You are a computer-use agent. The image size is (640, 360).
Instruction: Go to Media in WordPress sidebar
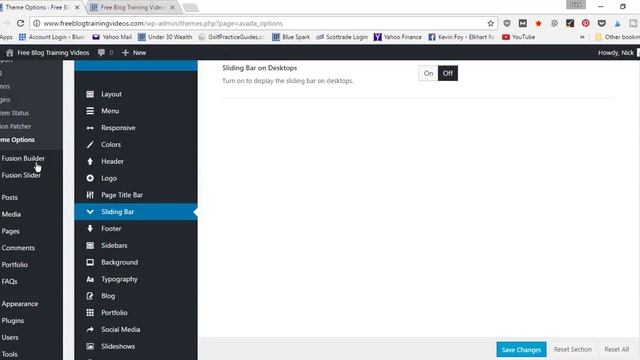coord(11,214)
